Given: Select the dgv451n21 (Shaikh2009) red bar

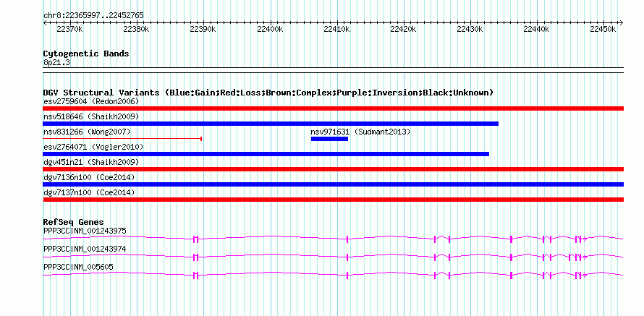Looking at the screenshot, I should tap(333, 169).
